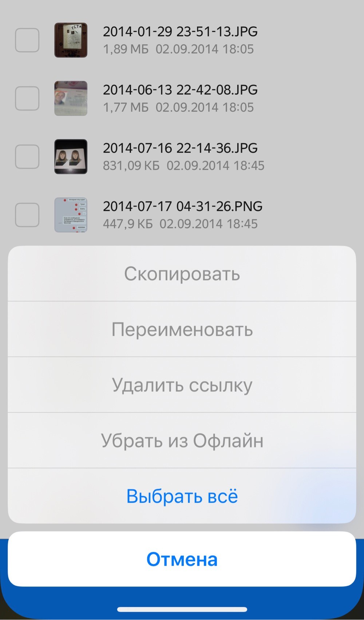Tap Удалить ссылку in the menu
The image size is (364, 620).
click(182, 385)
